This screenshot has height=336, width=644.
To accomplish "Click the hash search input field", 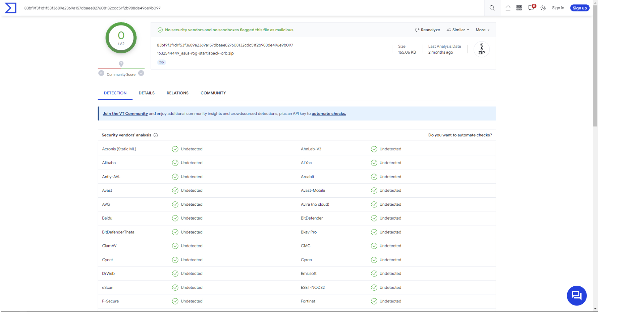I will [252, 8].
